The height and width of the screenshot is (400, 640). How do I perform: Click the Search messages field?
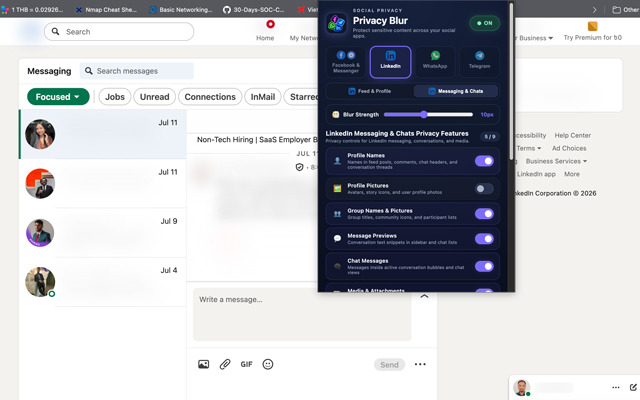point(137,71)
